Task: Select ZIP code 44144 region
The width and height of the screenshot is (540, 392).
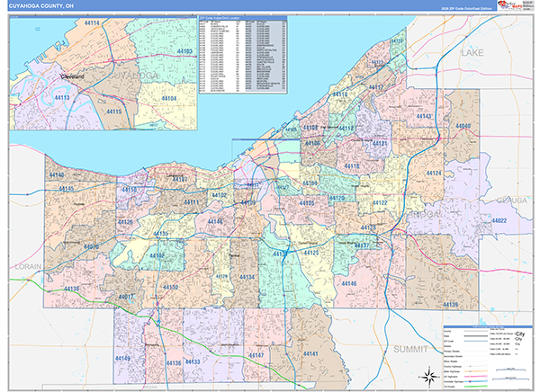Action: tap(215, 222)
